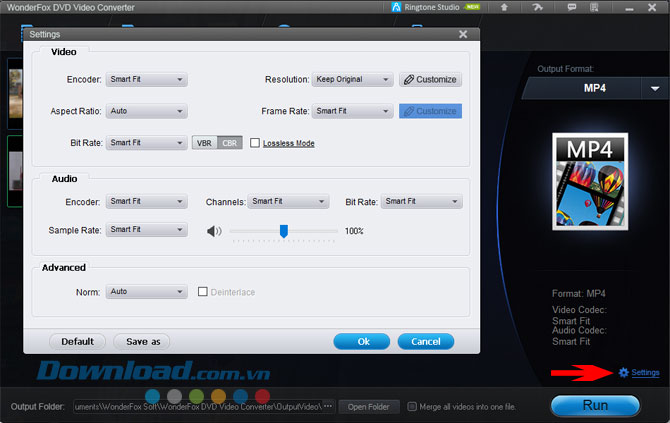
Task: Expand the Output Format arrow
Action: click(655, 88)
